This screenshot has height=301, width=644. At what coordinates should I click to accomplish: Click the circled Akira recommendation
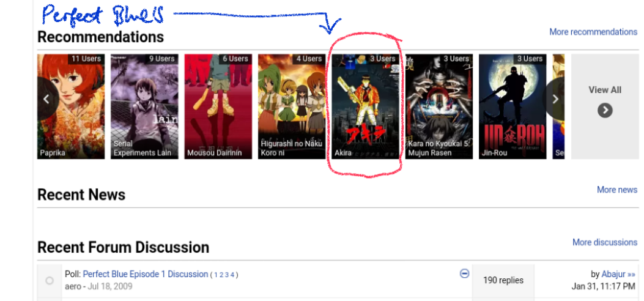pyautogui.click(x=365, y=106)
